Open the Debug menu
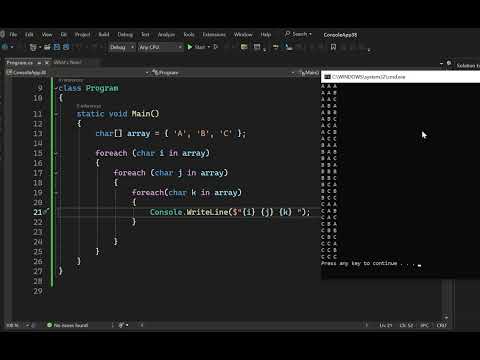The image size is (480, 360). pyautogui.click(x=125, y=34)
